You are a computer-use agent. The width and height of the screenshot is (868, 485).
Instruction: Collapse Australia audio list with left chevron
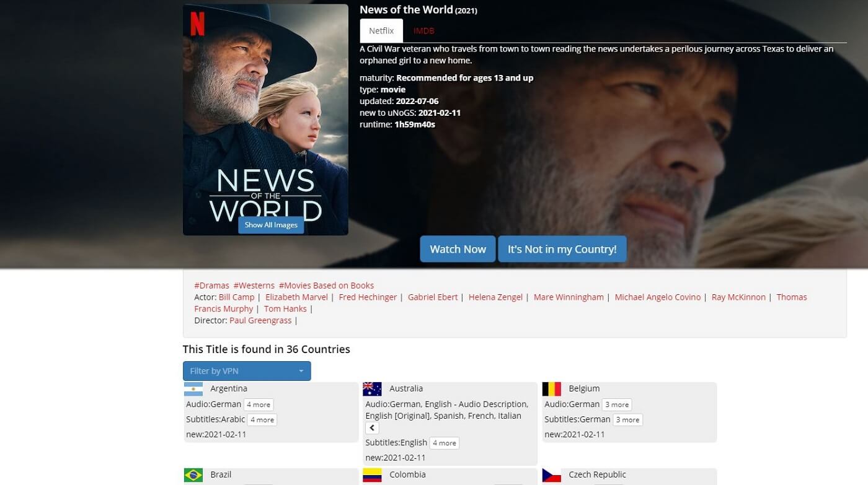tap(372, 428)
